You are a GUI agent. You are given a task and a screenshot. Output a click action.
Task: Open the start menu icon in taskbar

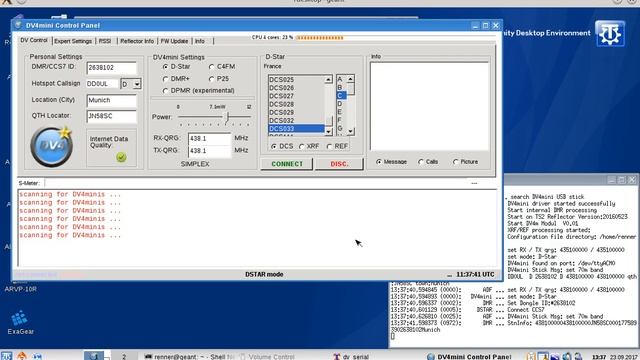(7, 356)
